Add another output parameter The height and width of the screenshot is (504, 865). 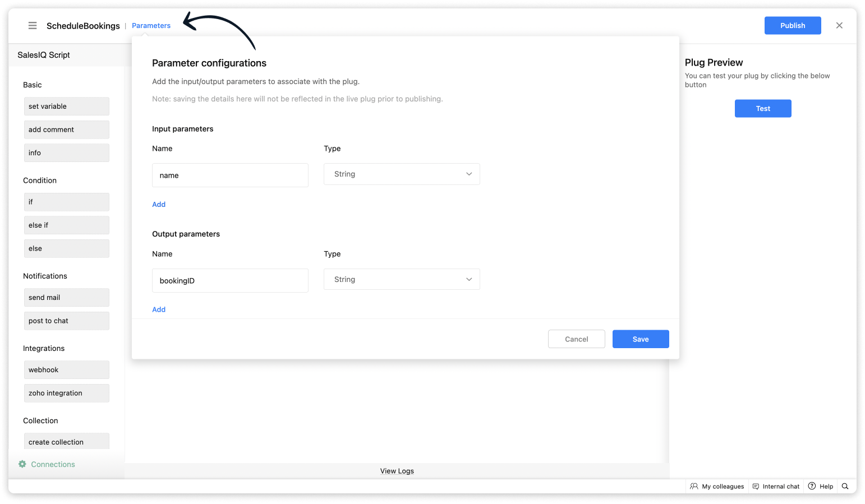point(159,309)
